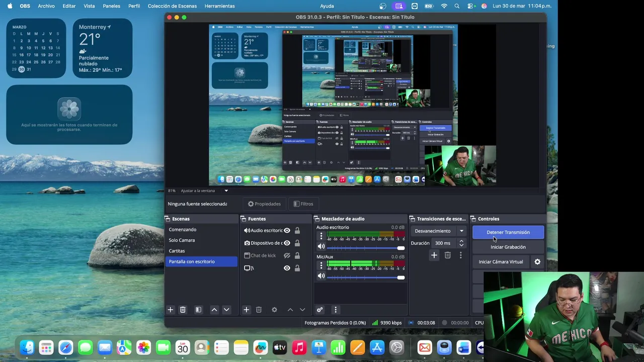The image size is (644, 362).
Task: Select Pantalla con escritorio scene
Action: (201, 261)
